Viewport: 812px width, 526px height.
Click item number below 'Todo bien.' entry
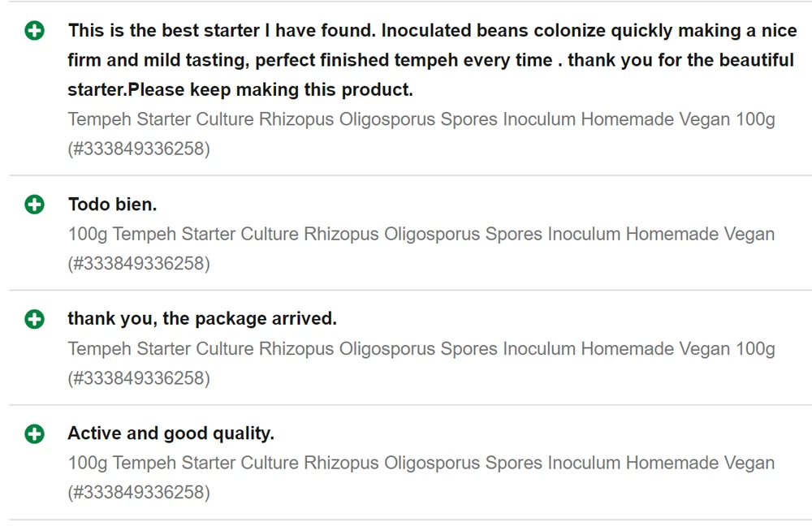[139, 264]
